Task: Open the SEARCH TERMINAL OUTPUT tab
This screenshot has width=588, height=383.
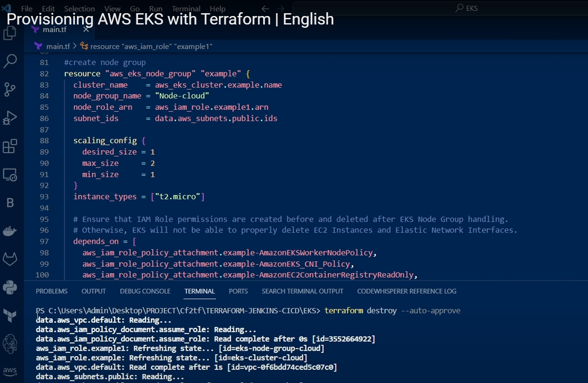Action: coord(303,291)
